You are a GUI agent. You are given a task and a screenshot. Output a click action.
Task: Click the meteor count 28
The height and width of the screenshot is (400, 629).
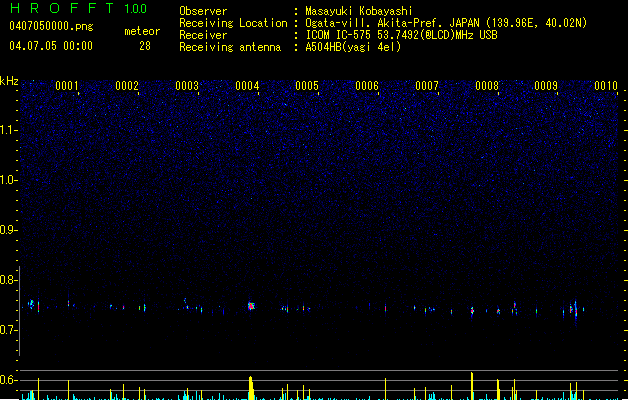coord(145,46)
